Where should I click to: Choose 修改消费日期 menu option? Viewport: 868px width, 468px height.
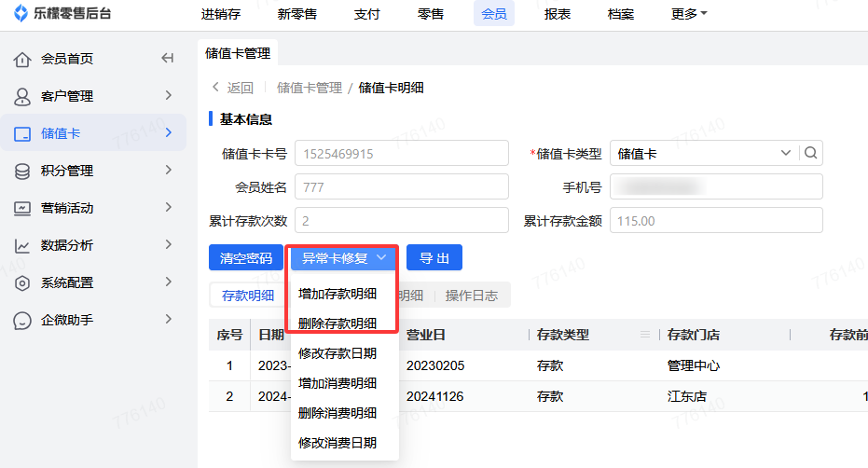(x=338, y=443)
